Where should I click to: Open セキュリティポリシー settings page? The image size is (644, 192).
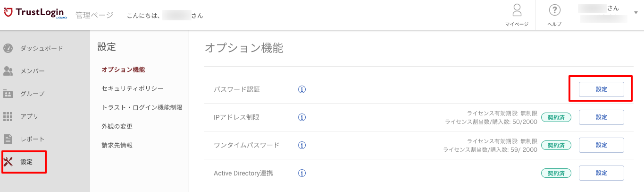(x=133, y=88)
